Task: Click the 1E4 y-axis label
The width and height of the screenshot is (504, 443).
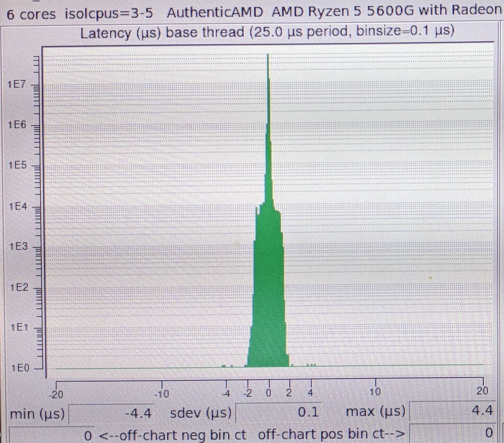Action: pyautogui.click(x=18, y=206)
